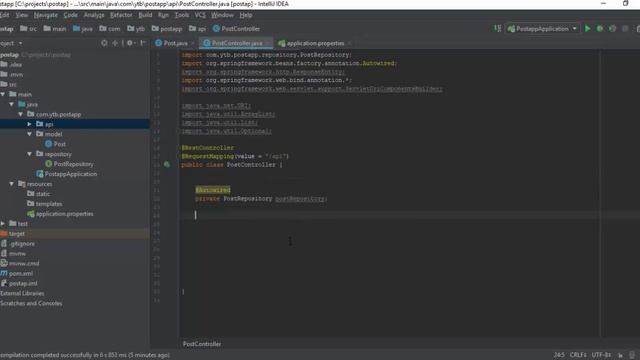Collapse the java folder arrow
The width and height of the screenshot is (640, 360).
tap(12, 104)
